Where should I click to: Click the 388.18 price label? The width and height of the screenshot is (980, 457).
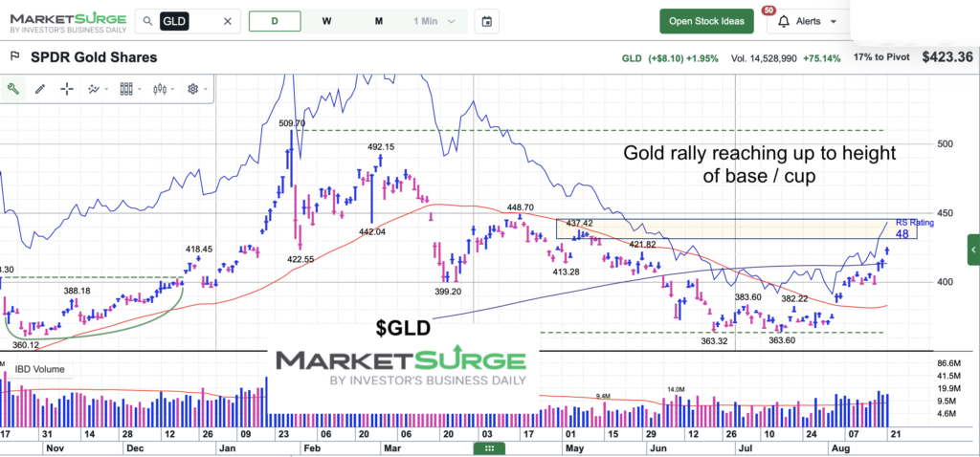[x=77, y=291]
